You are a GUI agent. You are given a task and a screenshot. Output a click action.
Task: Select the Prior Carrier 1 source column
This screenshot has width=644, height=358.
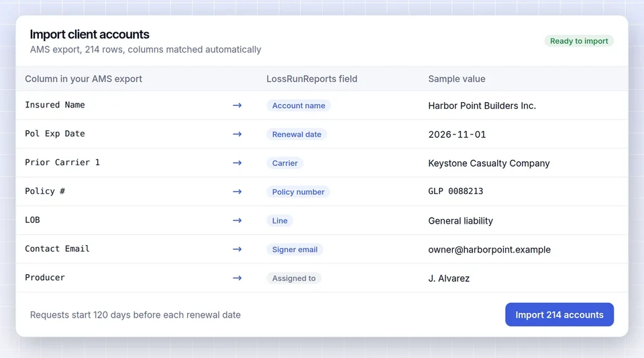tap(62, 163)
